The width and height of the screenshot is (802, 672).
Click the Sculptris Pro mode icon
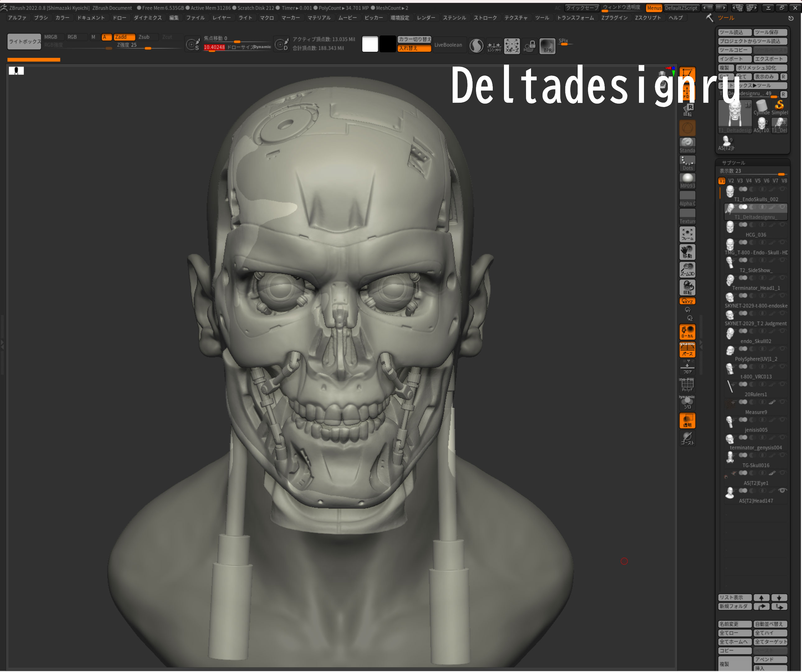476,46
